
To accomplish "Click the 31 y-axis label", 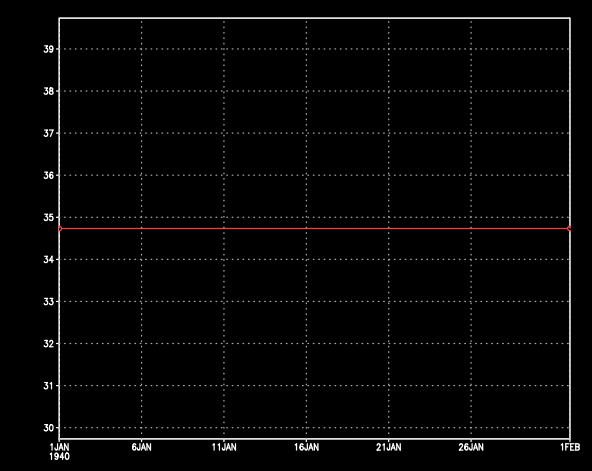I will point(48,386).
